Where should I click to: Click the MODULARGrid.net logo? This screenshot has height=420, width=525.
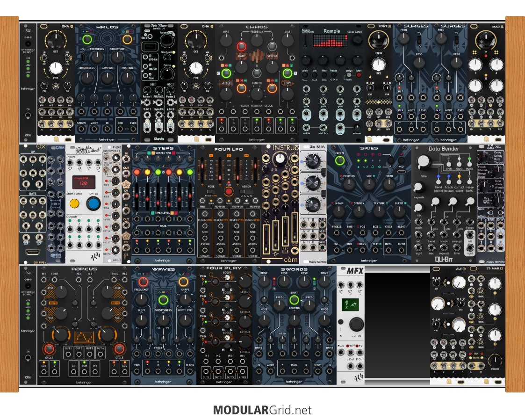point(262,410)
